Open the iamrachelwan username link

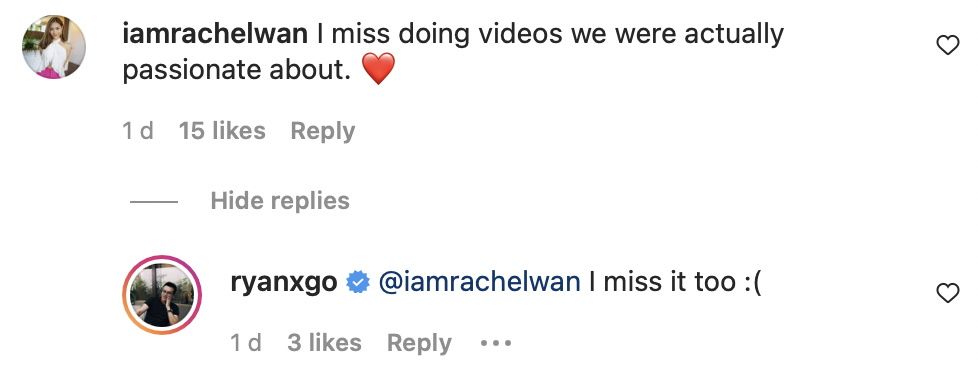click(215, 34)
